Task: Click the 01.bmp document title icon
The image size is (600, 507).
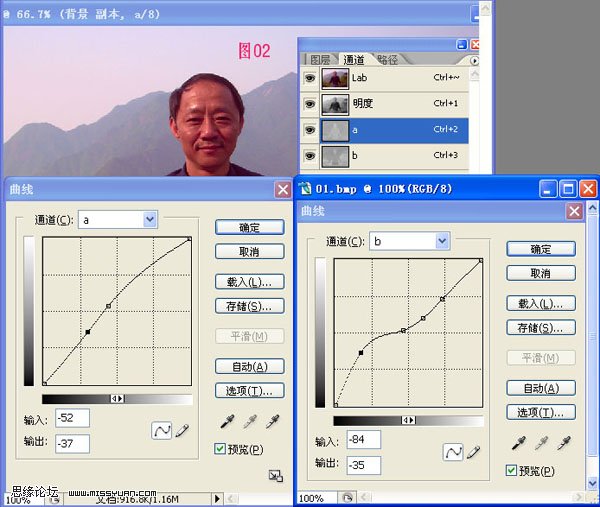Action: point(305,188)
